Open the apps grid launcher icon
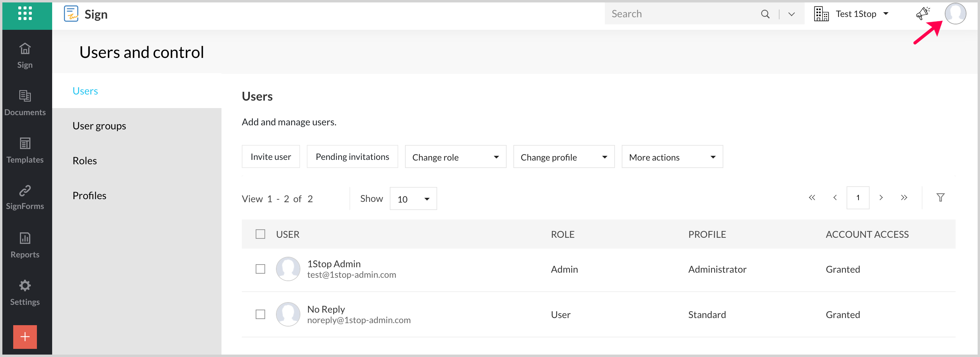The width and height of the screenshot is (980, 357). [x=25, y=14]
